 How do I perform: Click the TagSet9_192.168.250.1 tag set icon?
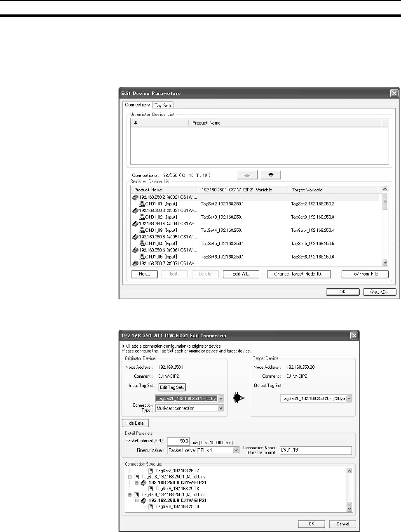click(136, 494)
